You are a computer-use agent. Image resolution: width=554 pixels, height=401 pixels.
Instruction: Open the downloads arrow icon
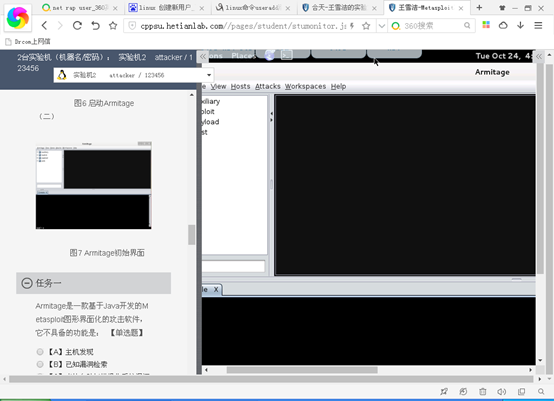click(x=520, y=25)
